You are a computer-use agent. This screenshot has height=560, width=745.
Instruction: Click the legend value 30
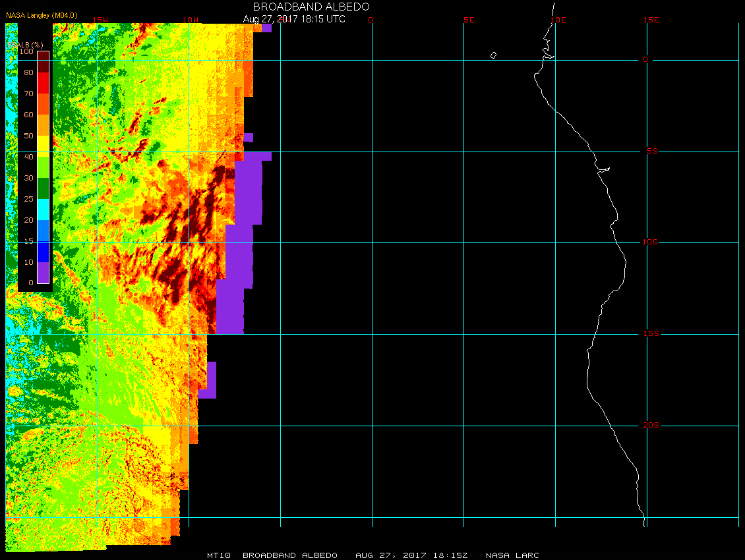coord(28,178)
